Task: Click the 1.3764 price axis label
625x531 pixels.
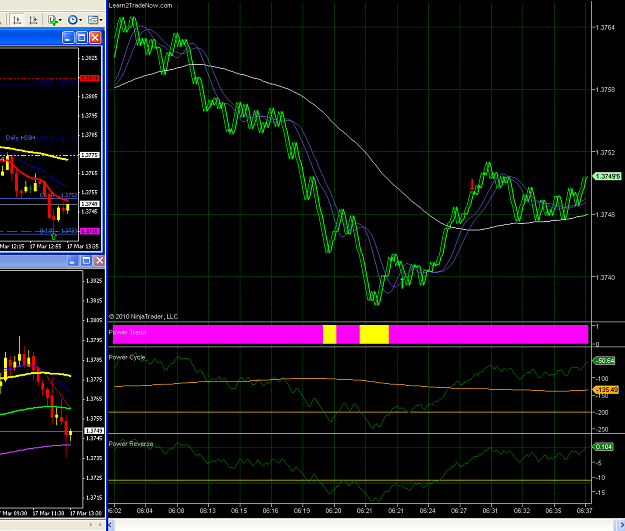Action: pyautogui.click(x=605, y=28)
